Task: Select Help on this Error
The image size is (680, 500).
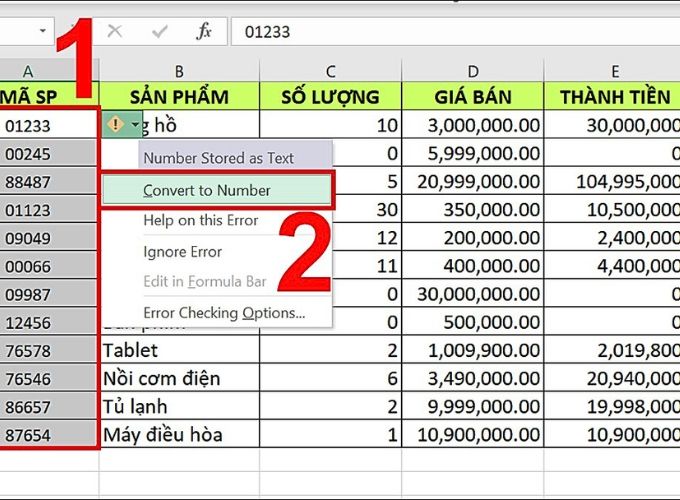Action: tap(201, 220)
